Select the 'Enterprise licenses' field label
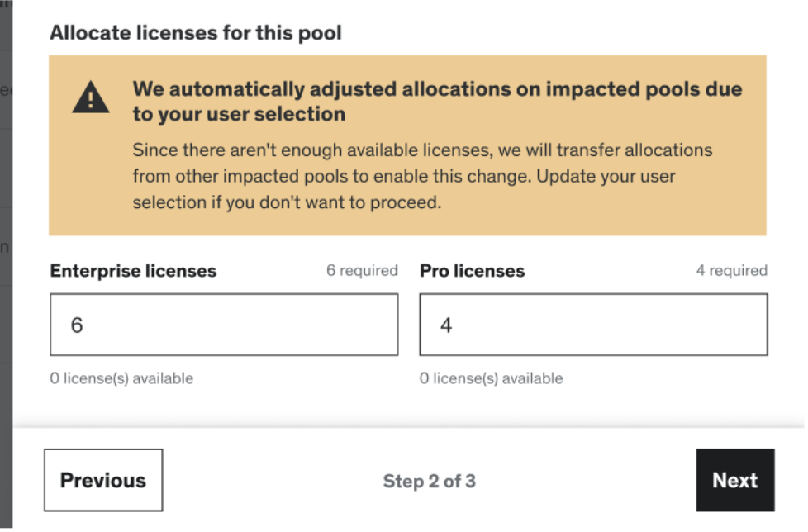 pyautogui.click(x=133, y=271)
